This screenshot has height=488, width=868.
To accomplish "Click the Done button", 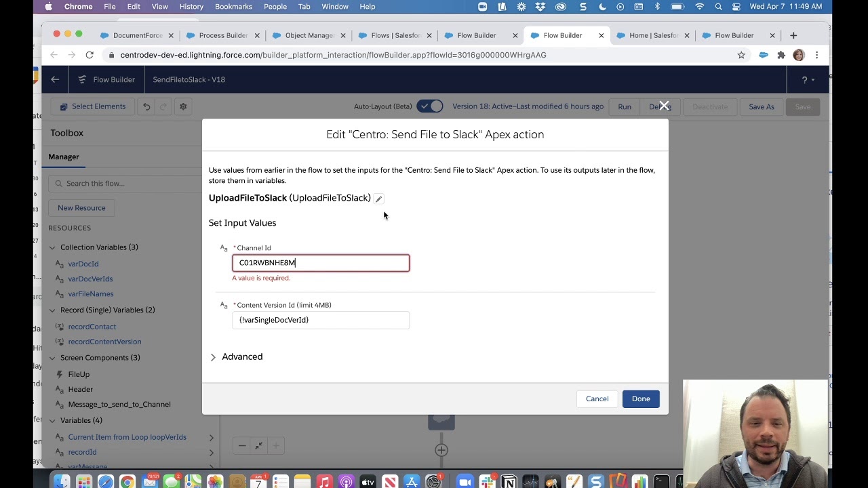I will point(641,399).
